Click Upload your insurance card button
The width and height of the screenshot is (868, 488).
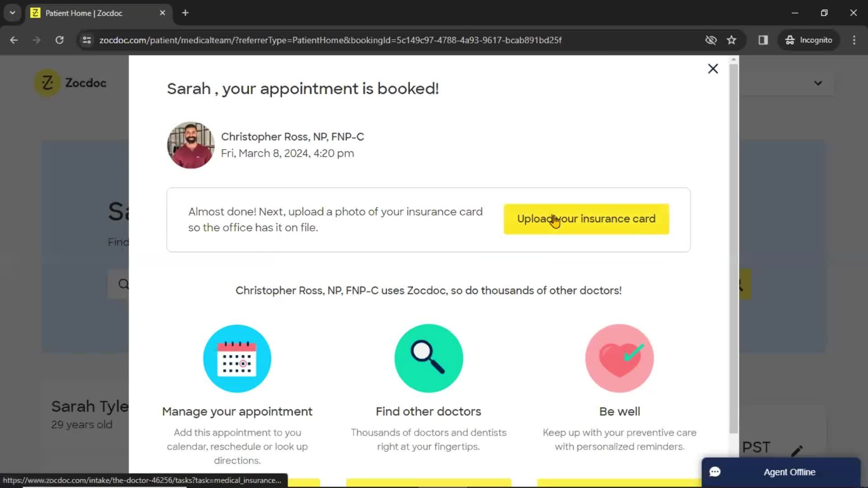(586, 219)
